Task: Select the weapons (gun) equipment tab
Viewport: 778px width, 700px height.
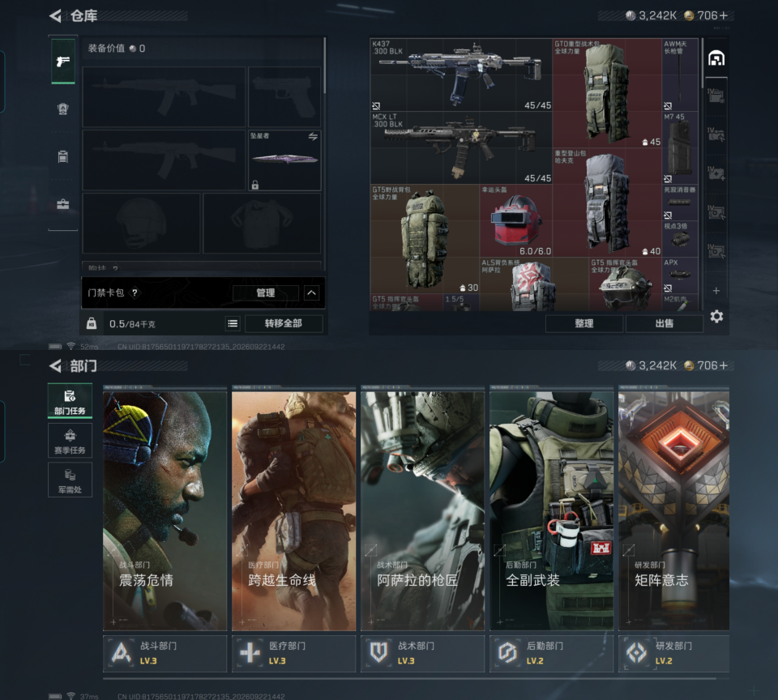Action: tap(63, 62)
